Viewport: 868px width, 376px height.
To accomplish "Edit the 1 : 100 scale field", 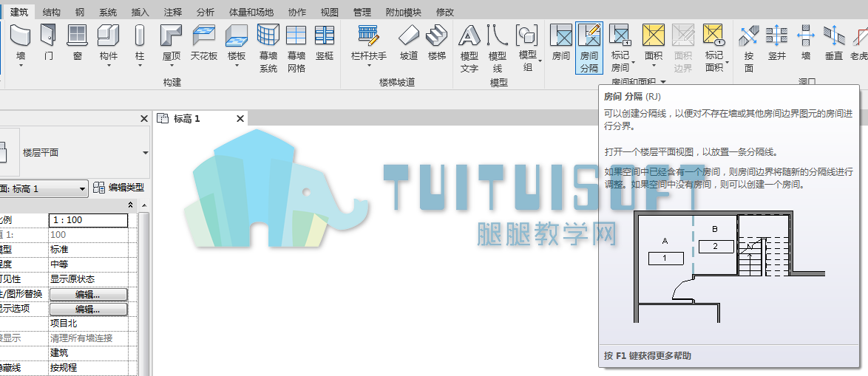I will point(88,220).
